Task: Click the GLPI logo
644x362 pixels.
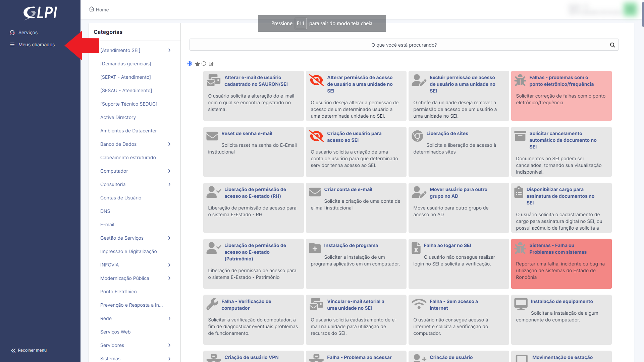Action: [x=40, y=13]
